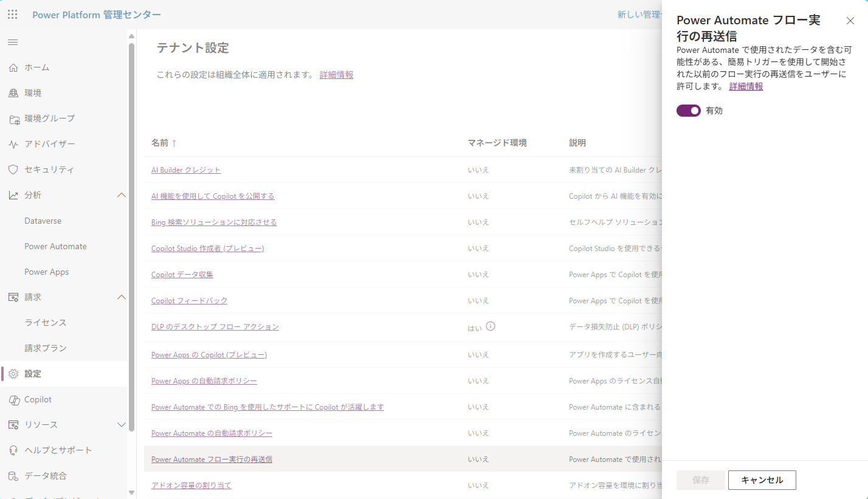Open 詳細情報 link under テナント設定
This screenshot has width=868, height=499.
coord(337,75)
